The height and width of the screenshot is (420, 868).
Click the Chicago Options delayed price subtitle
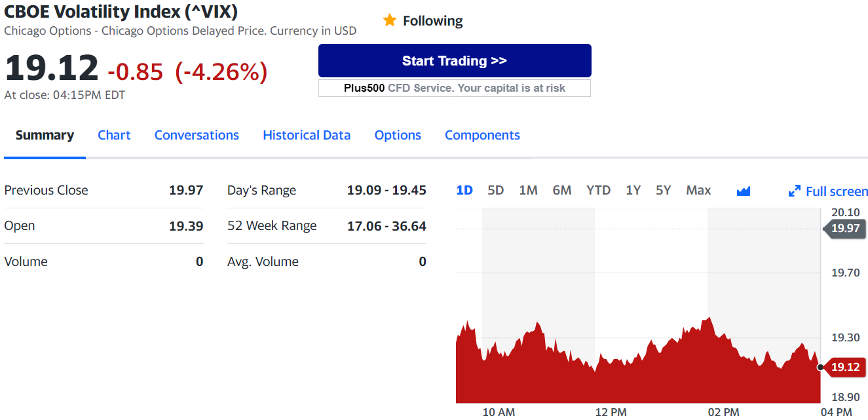[180, 31]
